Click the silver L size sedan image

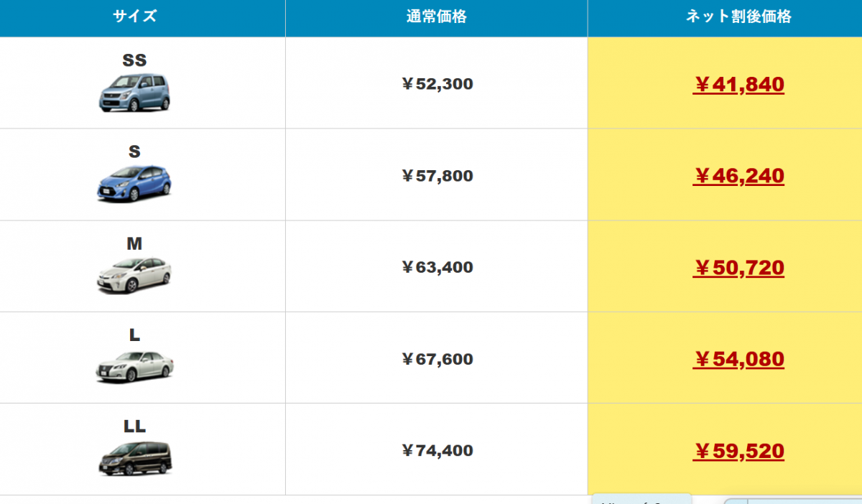[134, 365]
